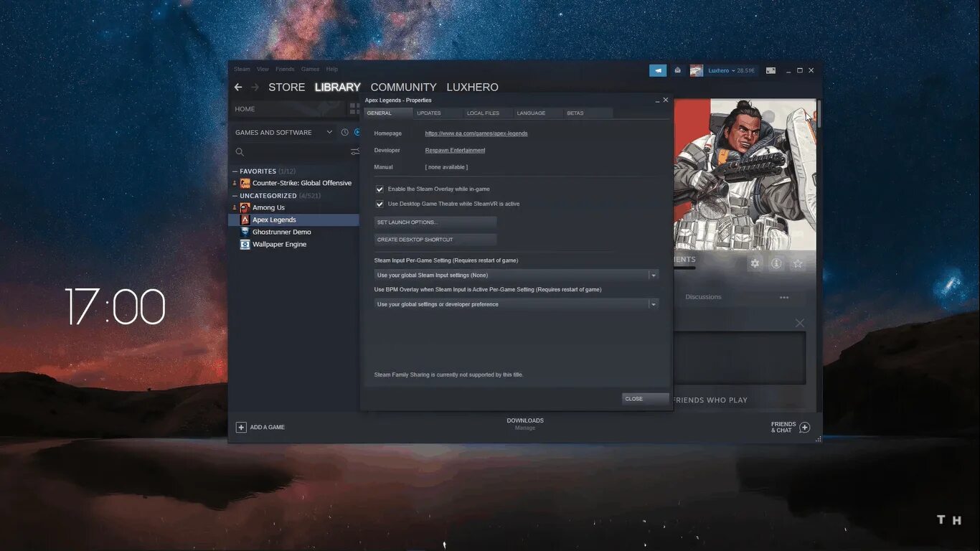Open the LUXHERO profile section
Viewport: 980px width, 551px height.
(x=472, y=87)
